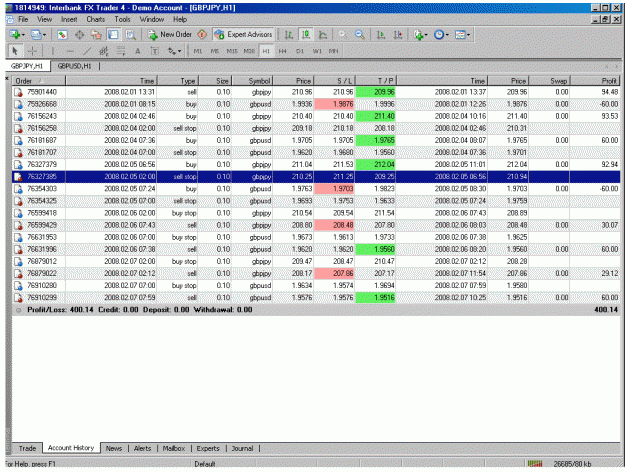625x472 pixels.
Task: Open the Data Window icon
Action: click(x=79, y=35)
